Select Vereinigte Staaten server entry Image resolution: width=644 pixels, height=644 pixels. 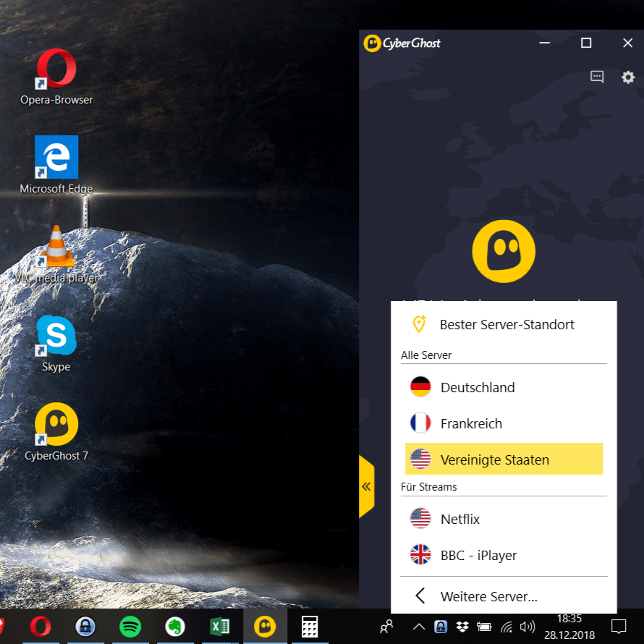pyautogui.click(x=504, y=459)
